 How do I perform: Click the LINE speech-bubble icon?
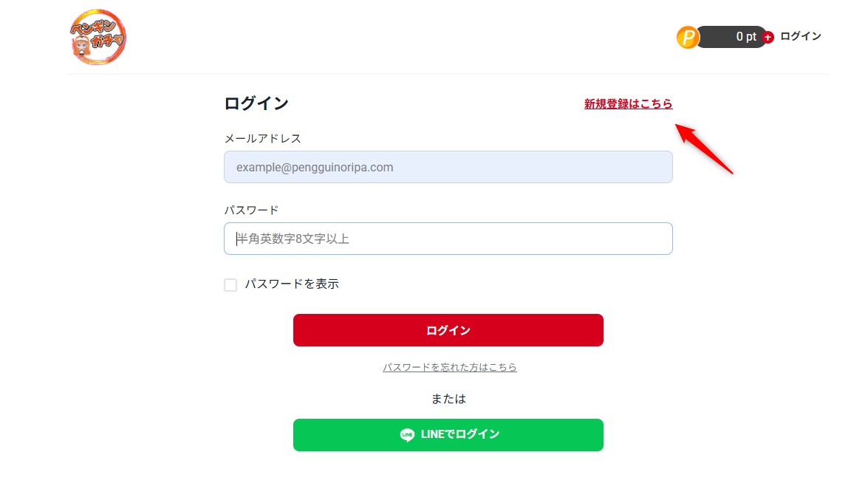point(407,435)
